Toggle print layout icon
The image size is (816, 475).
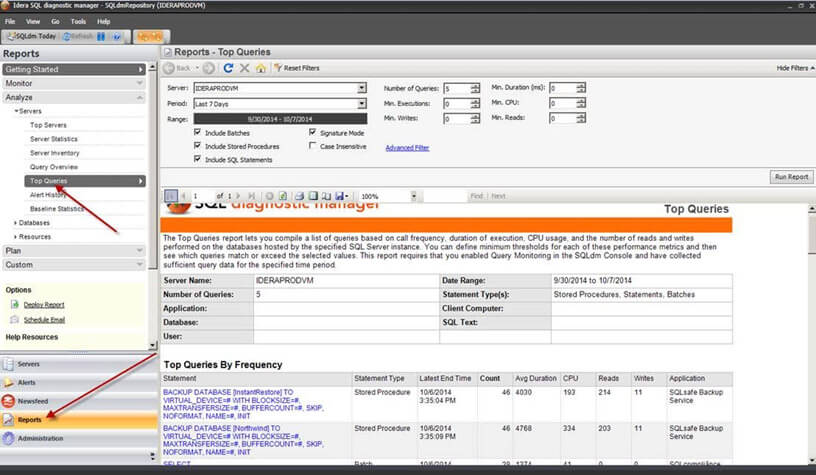click(313, 196)
